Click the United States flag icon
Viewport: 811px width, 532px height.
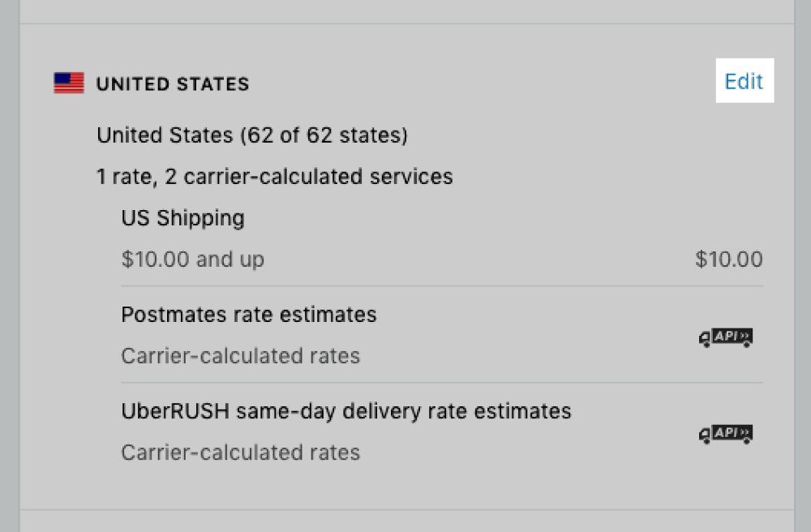(69, 83)
